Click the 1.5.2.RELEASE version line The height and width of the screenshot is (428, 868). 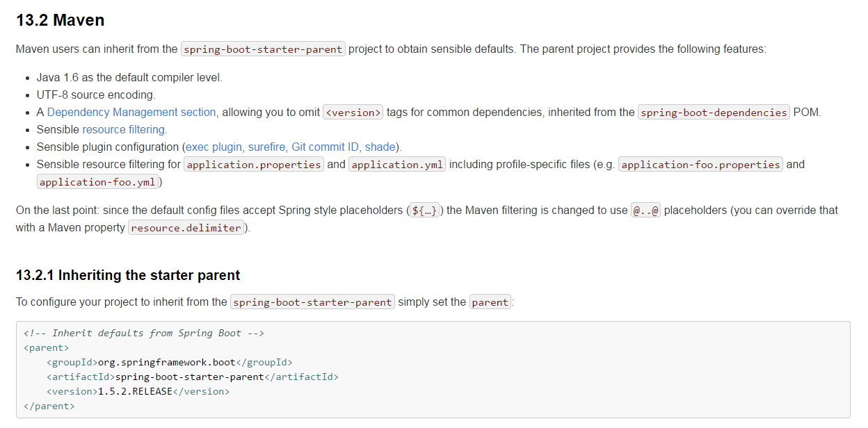[x=138, y=391]
